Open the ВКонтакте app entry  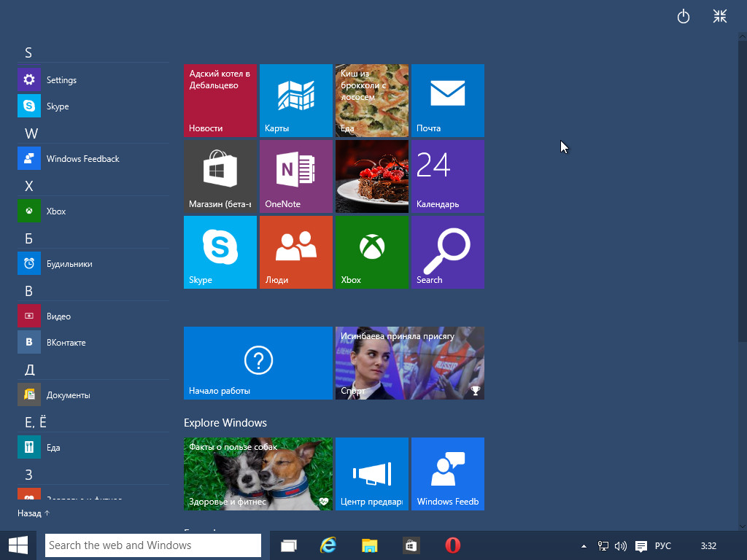(93, 342)
